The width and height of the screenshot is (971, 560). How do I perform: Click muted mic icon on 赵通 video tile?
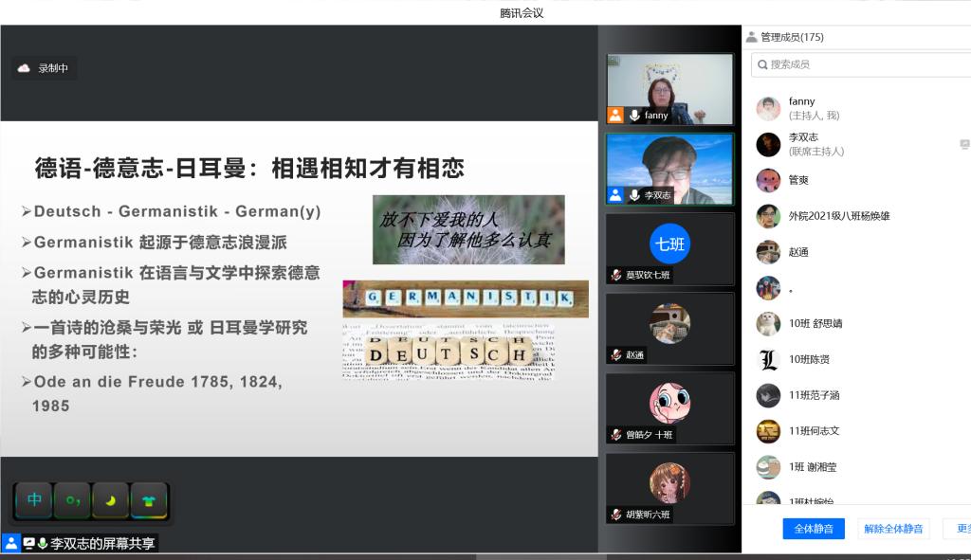click(x=616, y=354)
